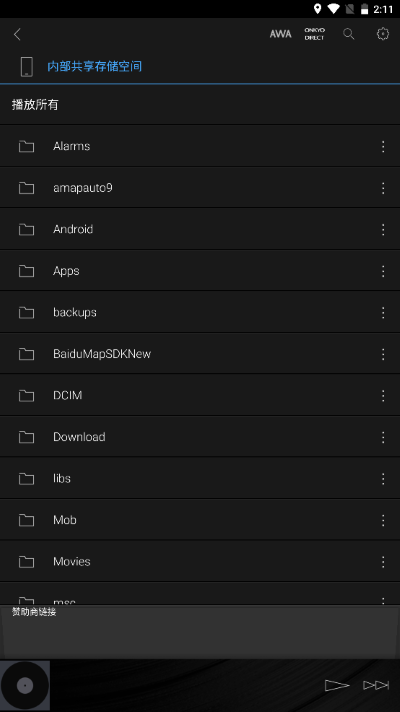Tap the 赞助商链接 sponsored link banner
This screenshot has height=712, width=400.
point(200,632)
